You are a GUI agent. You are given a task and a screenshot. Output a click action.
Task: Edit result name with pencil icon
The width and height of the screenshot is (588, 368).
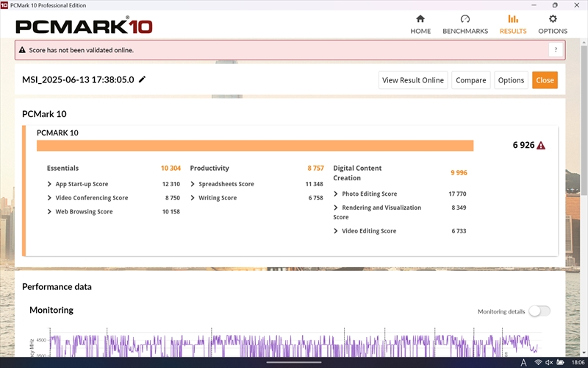pos(142,79)
